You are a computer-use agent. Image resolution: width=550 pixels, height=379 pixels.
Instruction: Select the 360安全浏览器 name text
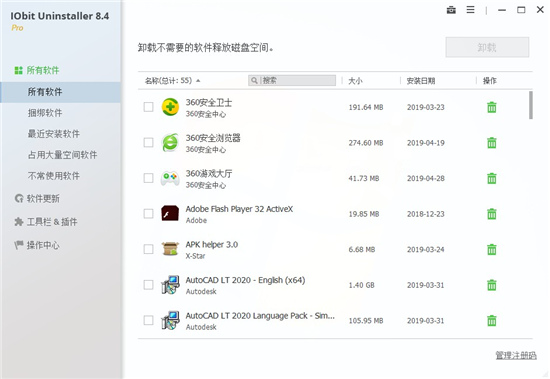click(x=213, y=138)
